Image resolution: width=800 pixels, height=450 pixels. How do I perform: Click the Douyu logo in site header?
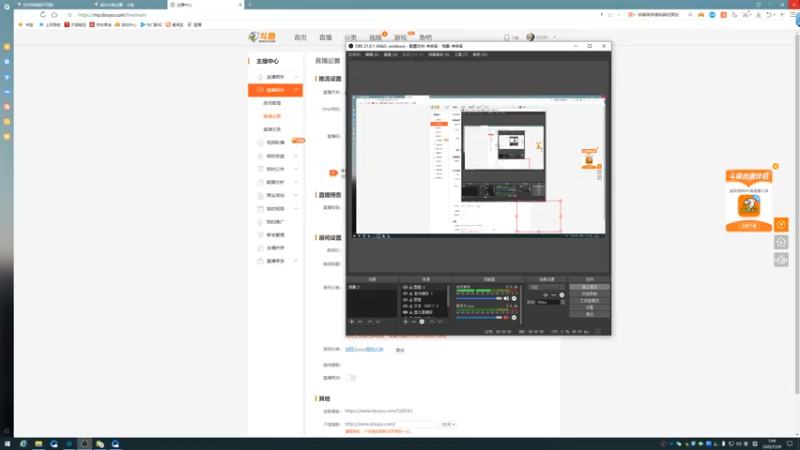tap(262, 37)
